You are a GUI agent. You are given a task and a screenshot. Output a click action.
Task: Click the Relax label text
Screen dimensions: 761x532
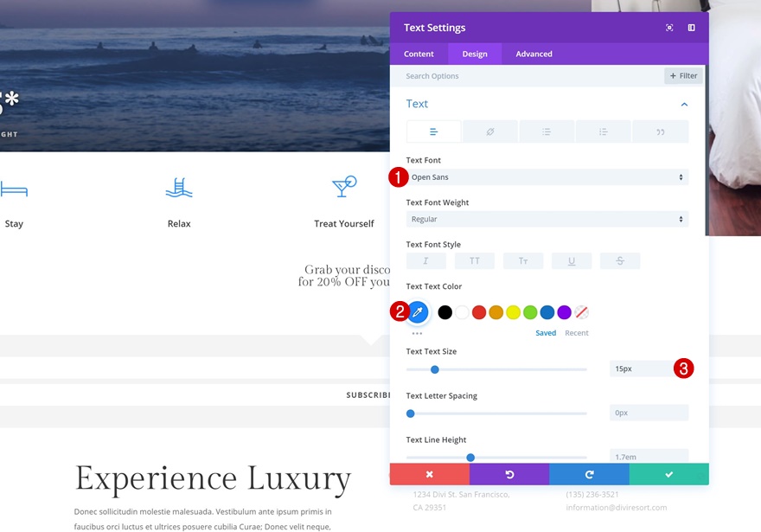pyautogui.click(x=179, y=224)
